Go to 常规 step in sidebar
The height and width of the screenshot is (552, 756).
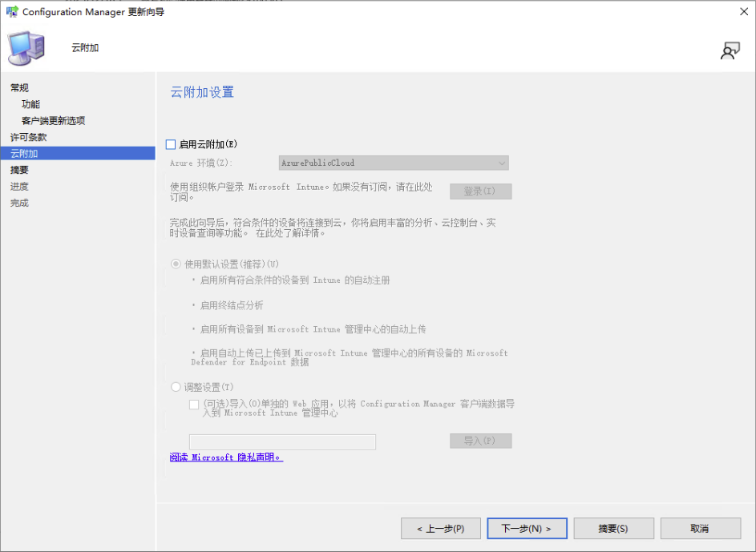(x=19, y=87)
